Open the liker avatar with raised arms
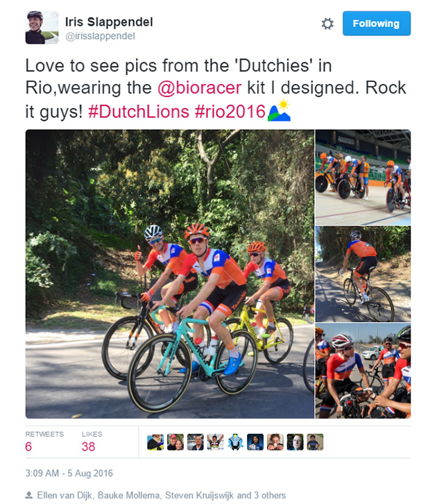 pos(215,442)
